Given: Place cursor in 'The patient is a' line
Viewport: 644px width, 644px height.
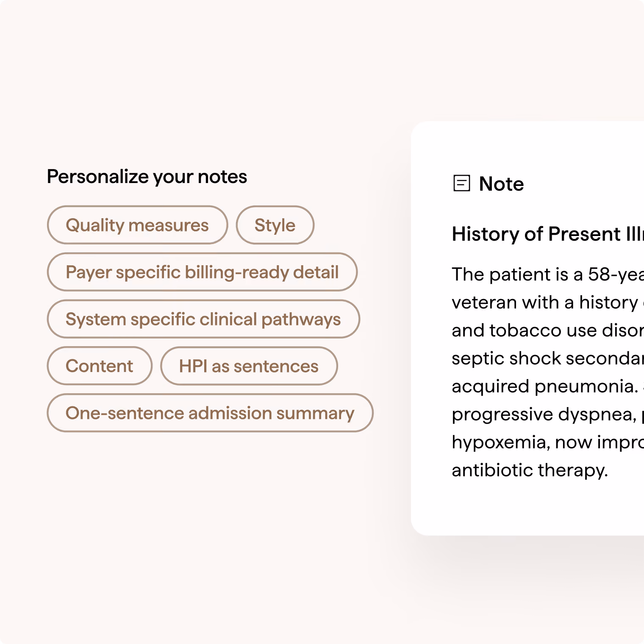Looking at the screenshot, I should [x=548, y=275].
